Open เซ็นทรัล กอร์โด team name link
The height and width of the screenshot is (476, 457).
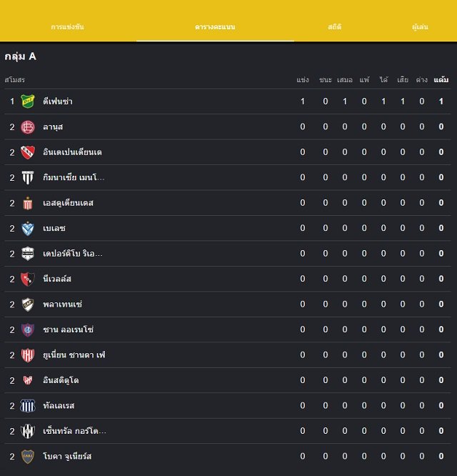(x=74, y=431)
